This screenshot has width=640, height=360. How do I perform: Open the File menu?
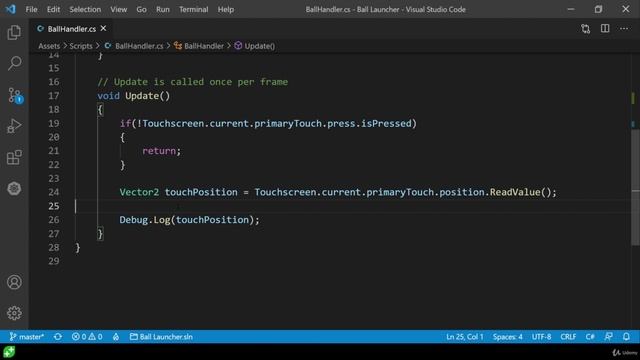pyautogui.click(x=31, y=9)
